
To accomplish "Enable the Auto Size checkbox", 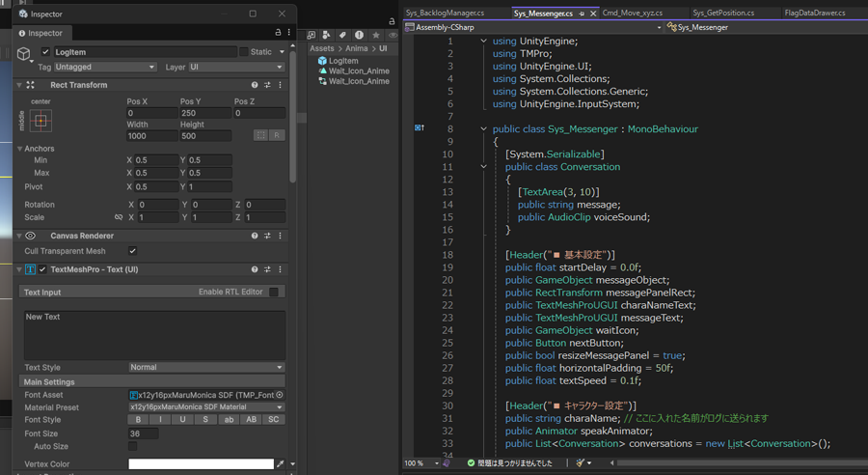I will (133, 447).
